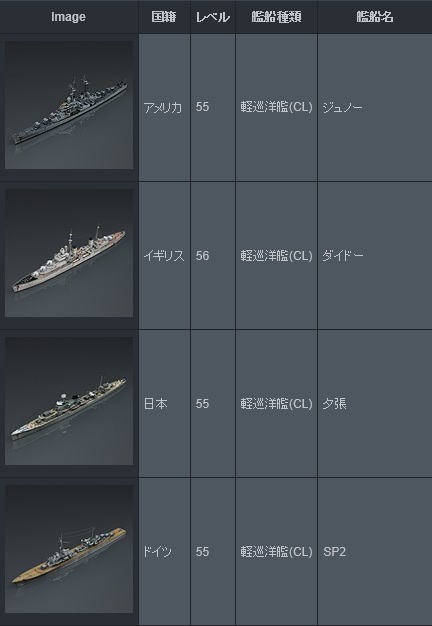432x626 pixels.
Task: Select the 夕張 ship thumbnail image
Action: tap(69, 401)
